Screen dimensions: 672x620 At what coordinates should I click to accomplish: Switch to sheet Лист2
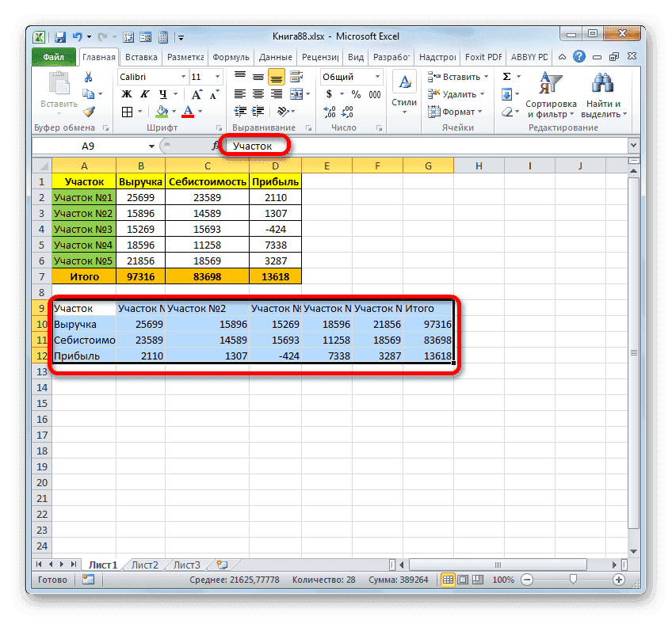click(143, 565)
